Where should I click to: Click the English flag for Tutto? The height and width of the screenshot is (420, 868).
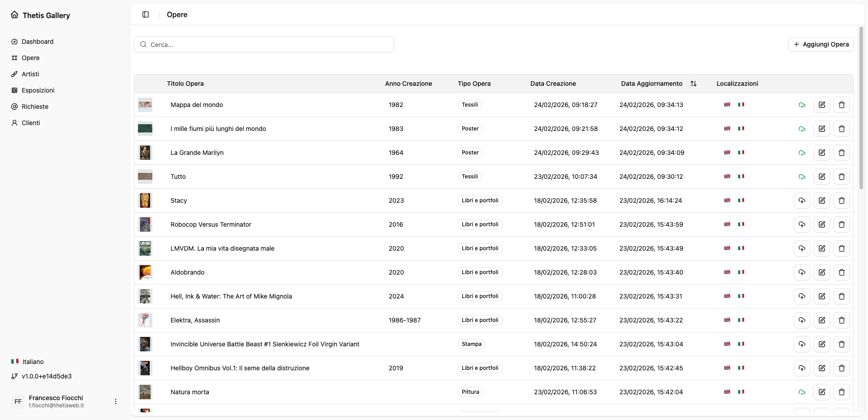tap(727, 177)
